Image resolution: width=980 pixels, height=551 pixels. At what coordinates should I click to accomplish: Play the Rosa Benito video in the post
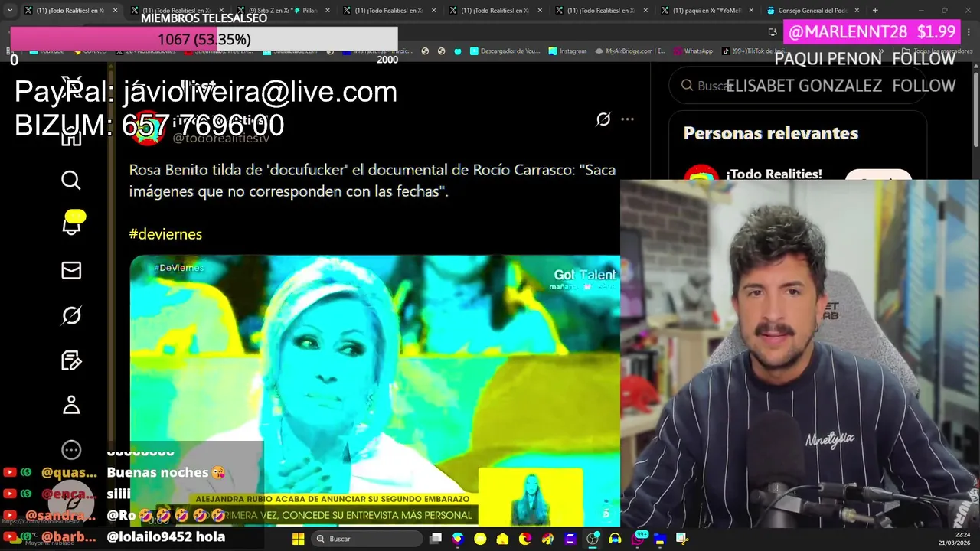coord(374,390)
